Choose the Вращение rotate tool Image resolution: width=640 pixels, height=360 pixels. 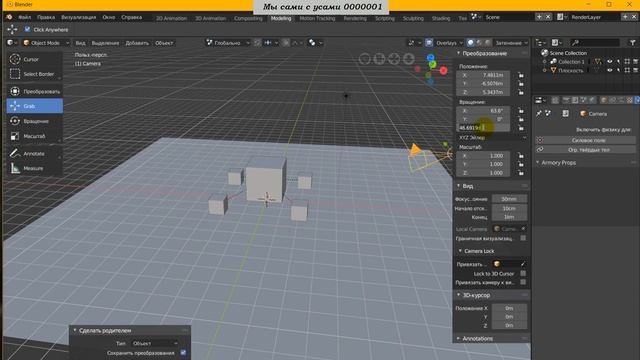tap(34, 121)
